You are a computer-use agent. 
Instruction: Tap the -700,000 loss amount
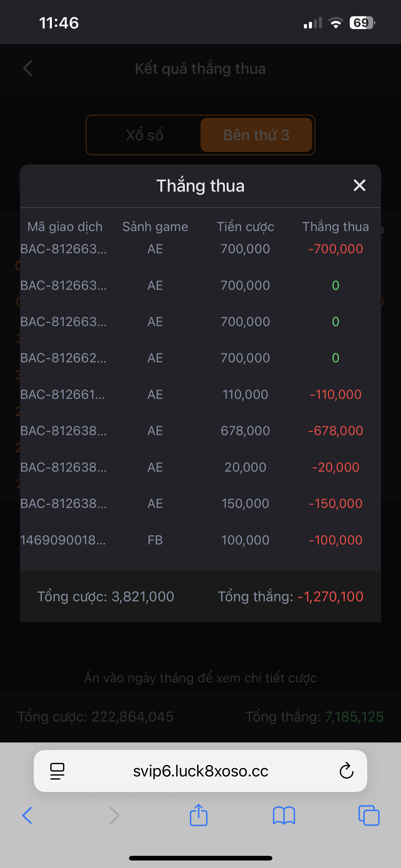[335, 249]
